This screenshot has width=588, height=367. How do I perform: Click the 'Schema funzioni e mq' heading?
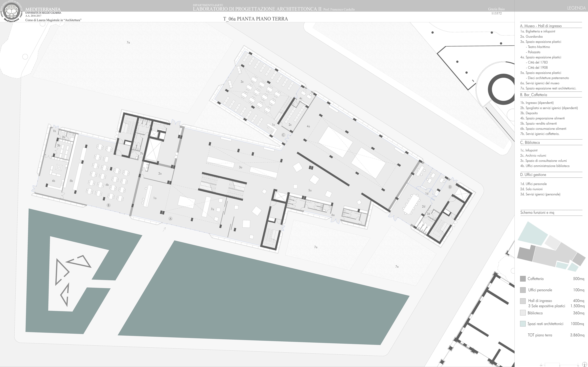pyautogui.click(x=537, y=213)
